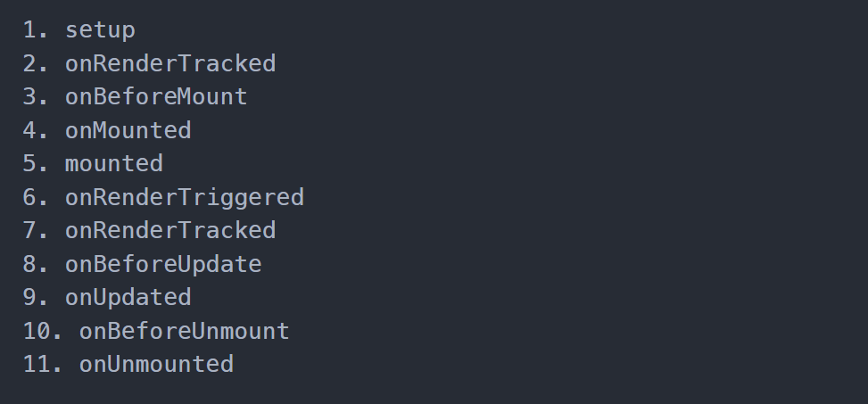
Task: Click the list number 9. before onUpdated
Action: [x=36, y=298]
